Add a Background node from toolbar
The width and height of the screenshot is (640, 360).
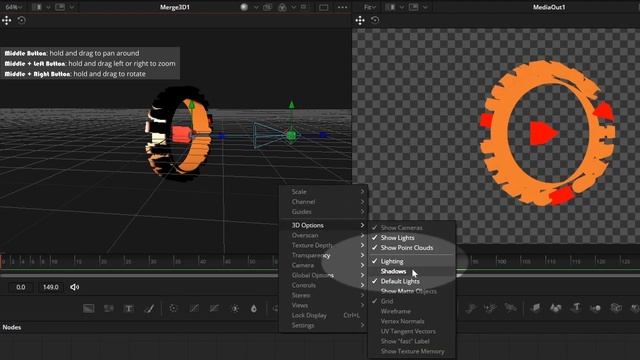pos(89,309)
